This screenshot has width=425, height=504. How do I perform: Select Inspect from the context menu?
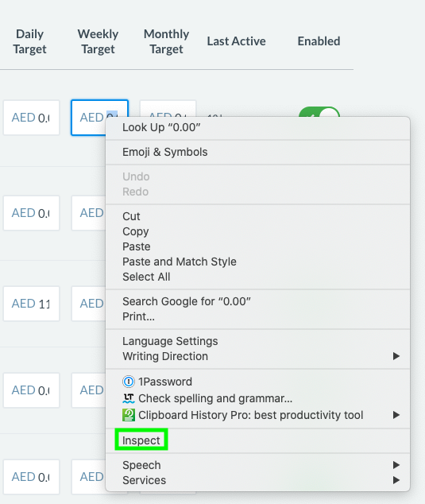[x=141, y=440]
